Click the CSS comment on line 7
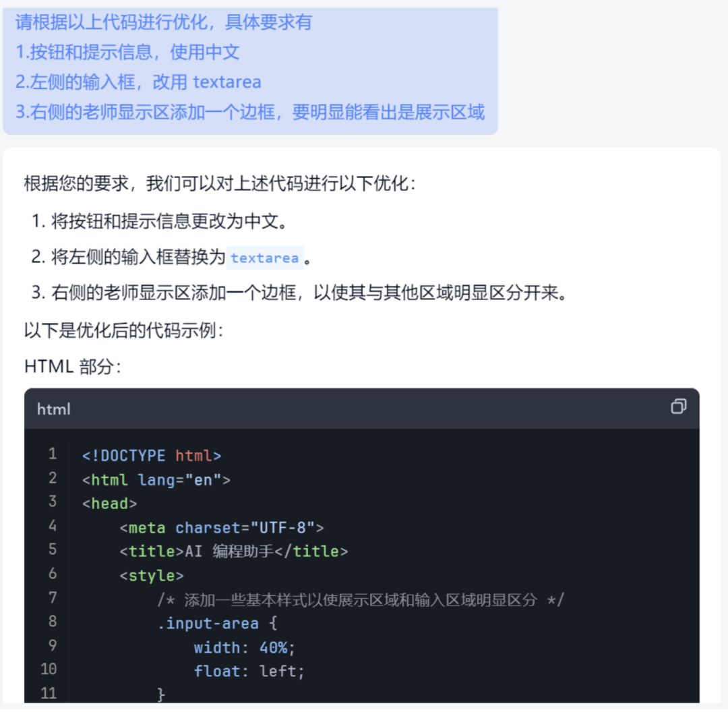 coord(361,599)
